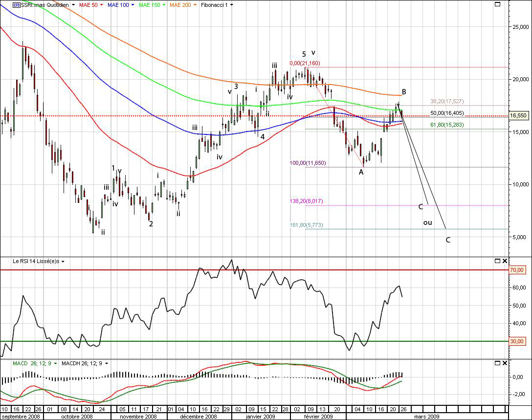Maximize the main price chart panel
Viewport: 532px width, 420px height.
498,4
